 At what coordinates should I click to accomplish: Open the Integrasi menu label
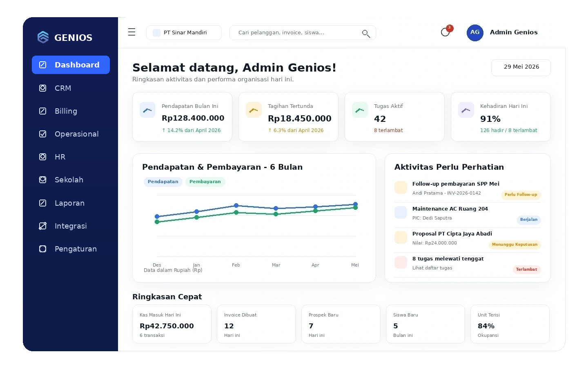[71, 226]
